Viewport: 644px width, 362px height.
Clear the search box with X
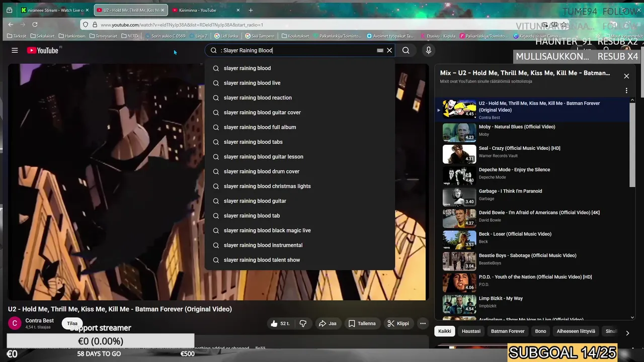(389, 50)
